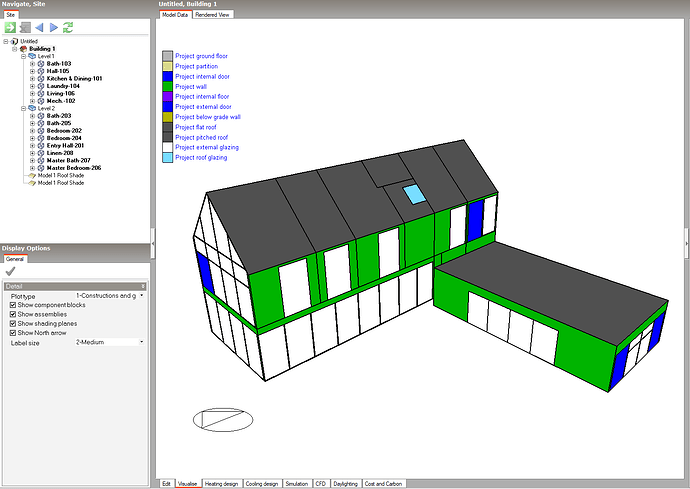Select the Model Data tab

(175, 15)
